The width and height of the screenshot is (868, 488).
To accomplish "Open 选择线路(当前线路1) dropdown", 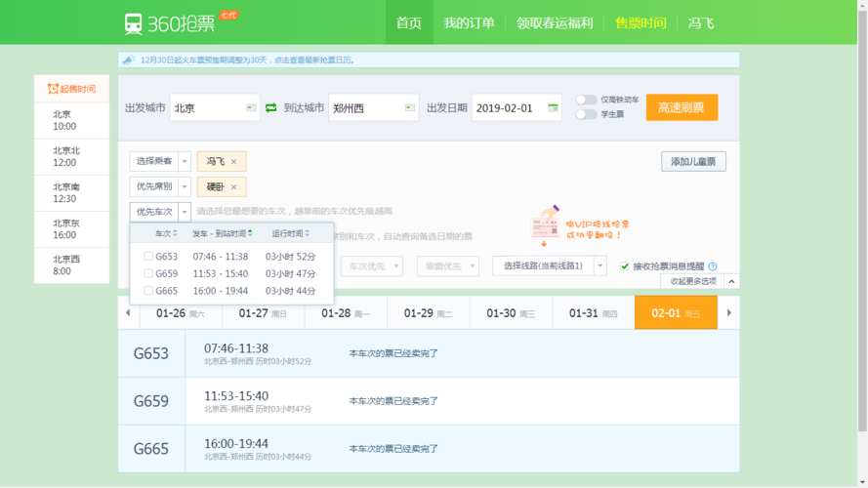I will pyautogui.click(x=599, y=265).
